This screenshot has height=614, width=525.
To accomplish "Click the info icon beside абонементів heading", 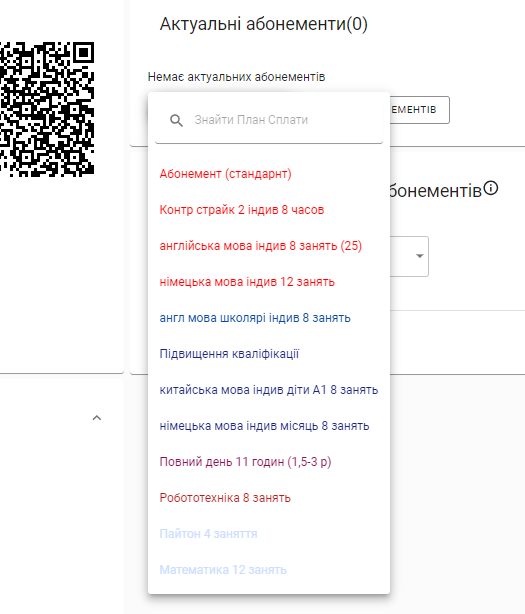I will [x=491, y=188].
